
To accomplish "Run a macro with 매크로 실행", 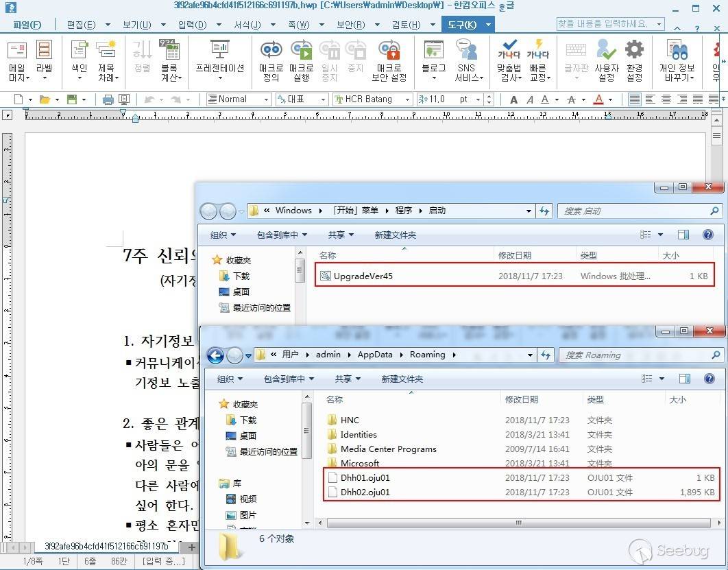I will click(302, 61).
